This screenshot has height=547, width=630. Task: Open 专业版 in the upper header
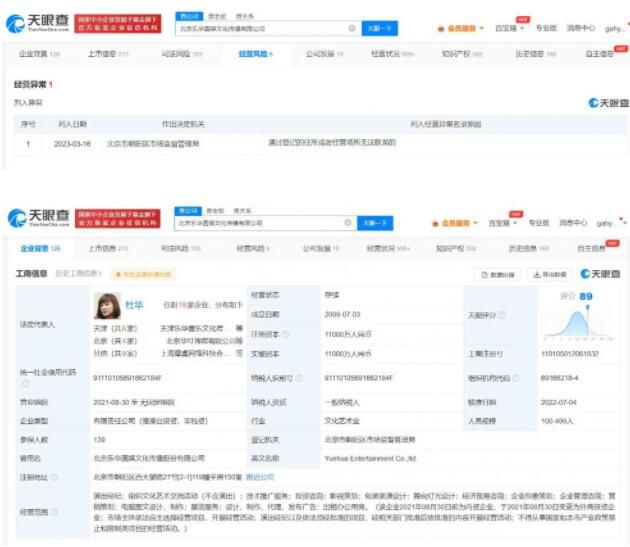click(546, 28)
